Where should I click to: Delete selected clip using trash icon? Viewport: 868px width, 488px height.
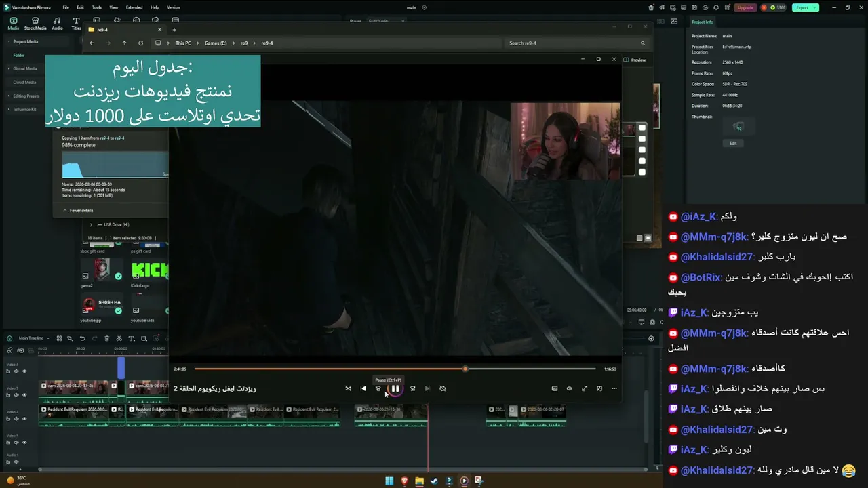tap(106, 338)
